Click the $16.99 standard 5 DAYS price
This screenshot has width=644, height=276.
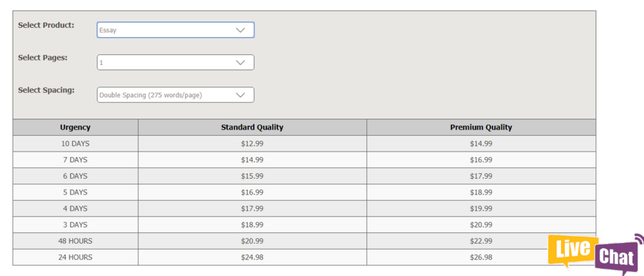click(x=252, y=192)
